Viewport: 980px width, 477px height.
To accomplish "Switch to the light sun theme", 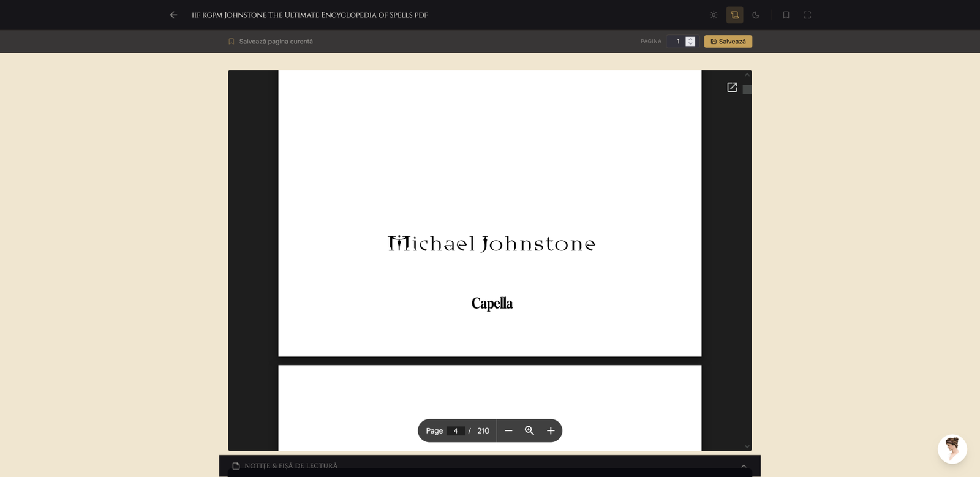I will pyautogui.click(x=714, y=15).
